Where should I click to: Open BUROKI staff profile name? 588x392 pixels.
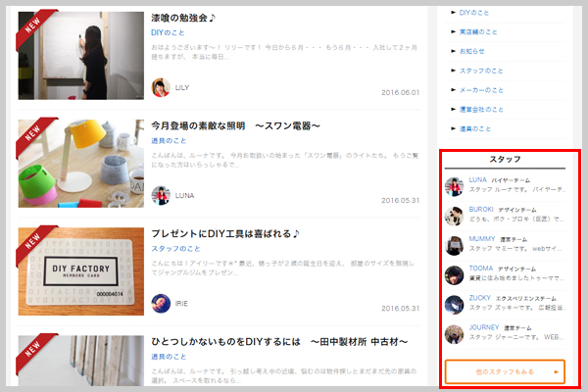click(x=481, y=210)
